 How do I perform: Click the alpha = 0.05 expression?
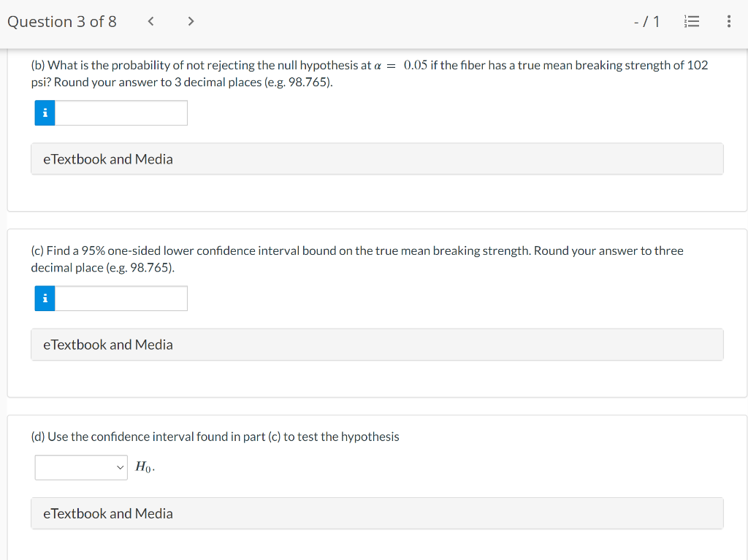coord(401,66)
